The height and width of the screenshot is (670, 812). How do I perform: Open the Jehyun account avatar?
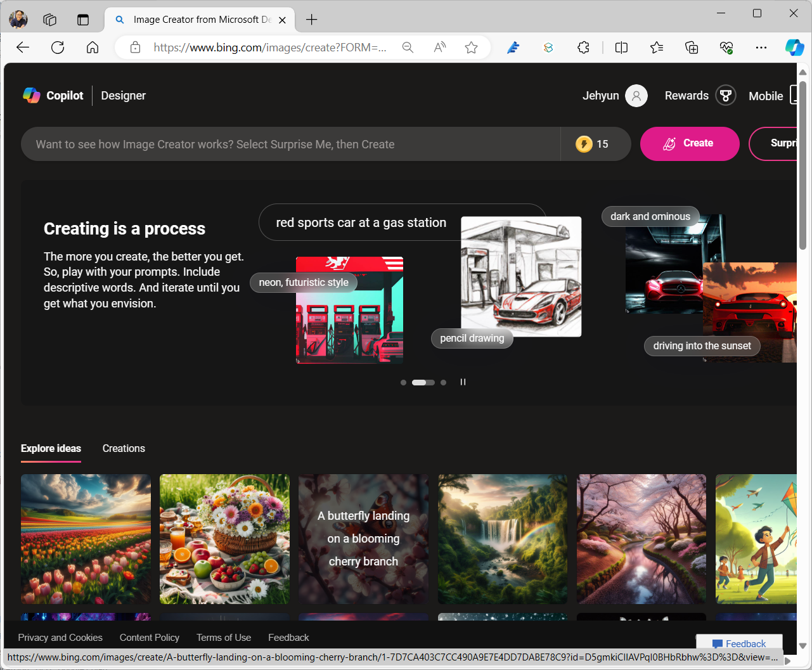(636, 96)
